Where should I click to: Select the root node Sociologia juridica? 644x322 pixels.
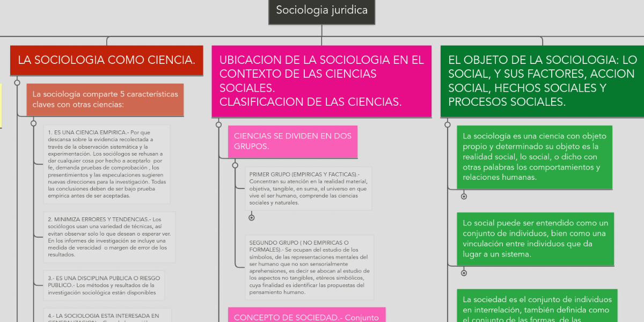321,11
